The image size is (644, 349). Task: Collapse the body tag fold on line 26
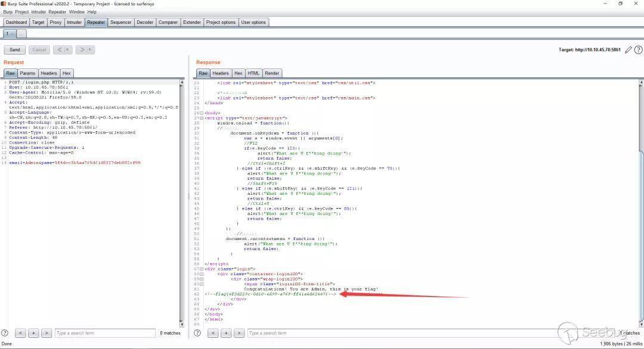coord(202,113)
